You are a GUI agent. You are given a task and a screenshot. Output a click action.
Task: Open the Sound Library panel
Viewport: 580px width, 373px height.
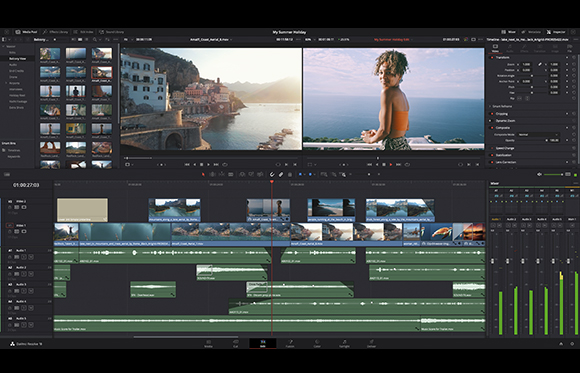pyautogui.click(x=112, y=32)
